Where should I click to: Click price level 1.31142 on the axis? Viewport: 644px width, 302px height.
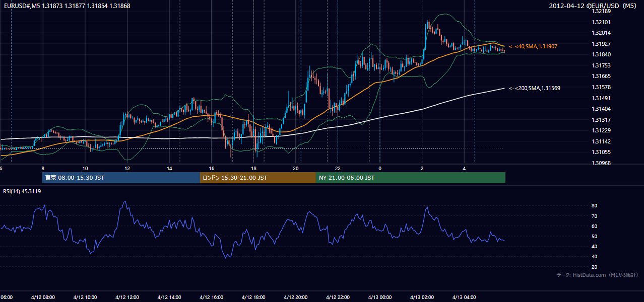pos(601,141)
